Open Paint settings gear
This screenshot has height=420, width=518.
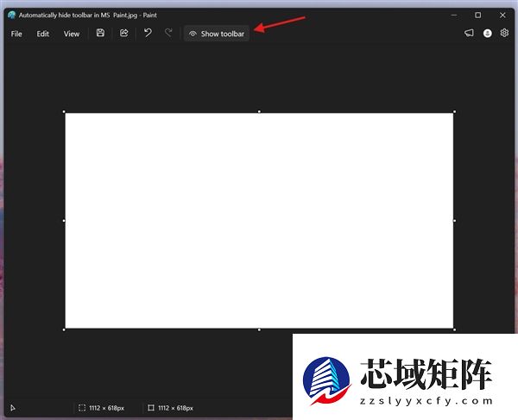[504, 33]
